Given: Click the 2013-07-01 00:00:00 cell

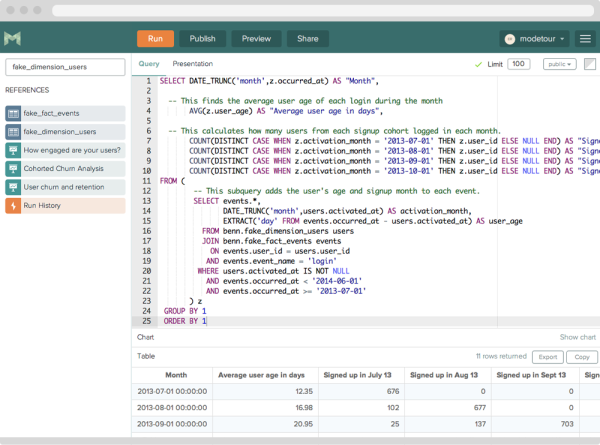Looking at the screenshot, I should (172, 391).
